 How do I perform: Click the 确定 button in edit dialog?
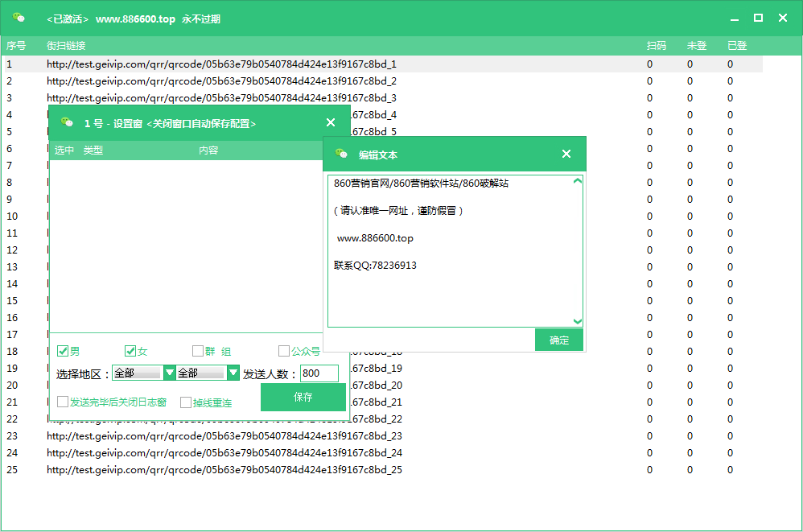point(558,340)
